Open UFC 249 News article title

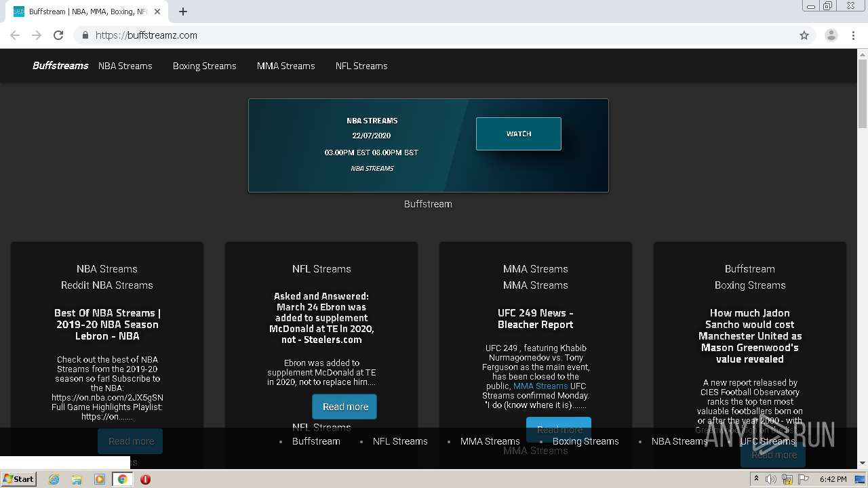click(x=536, y=319)
